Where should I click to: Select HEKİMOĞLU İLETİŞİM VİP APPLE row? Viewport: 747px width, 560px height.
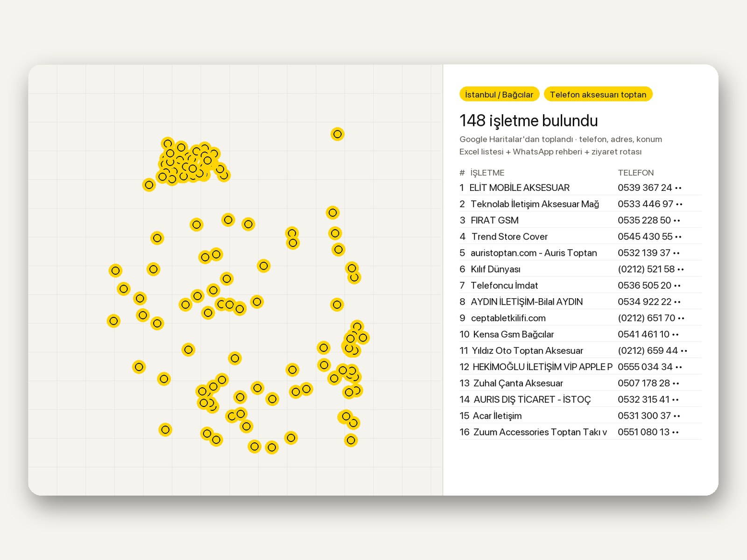pos(580,367)
